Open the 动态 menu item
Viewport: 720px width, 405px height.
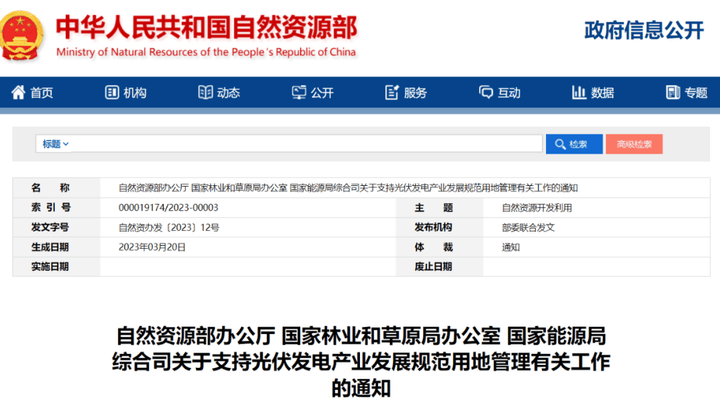coord(219,93)
